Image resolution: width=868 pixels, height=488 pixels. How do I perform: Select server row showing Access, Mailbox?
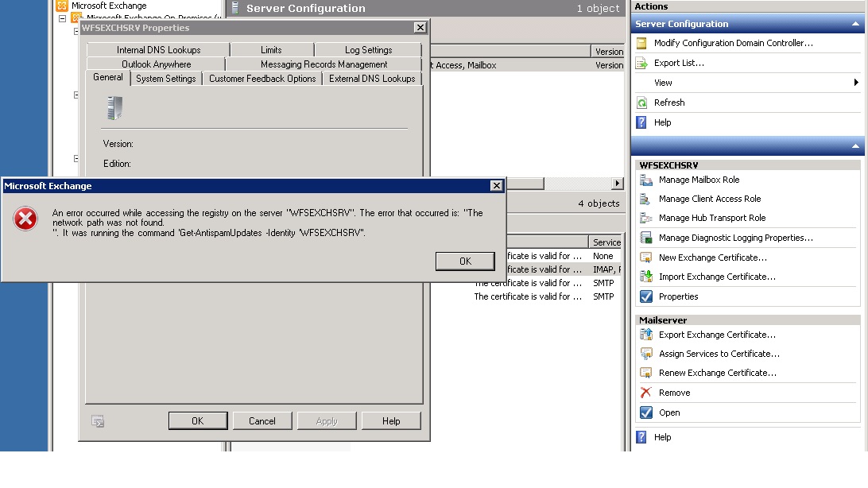tap(527, 65)
